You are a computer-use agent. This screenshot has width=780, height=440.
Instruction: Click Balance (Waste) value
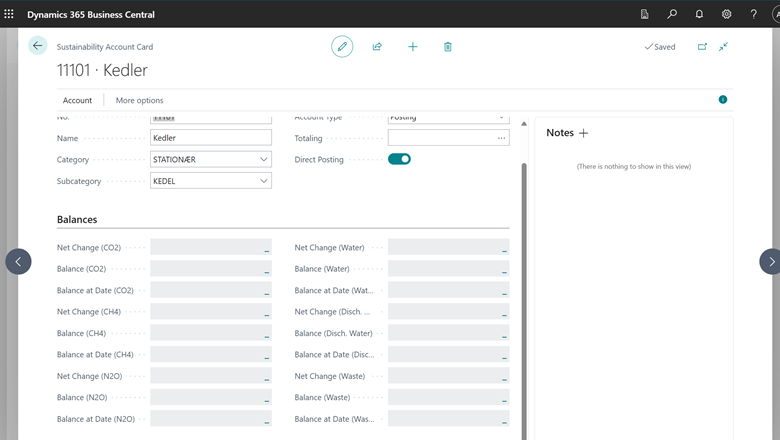click(x=449, y=397)
